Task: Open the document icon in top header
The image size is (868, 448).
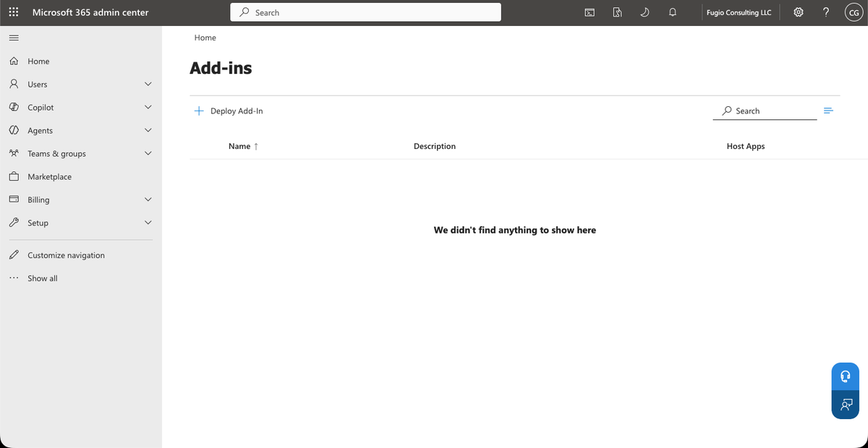Action: click(617, 12)
